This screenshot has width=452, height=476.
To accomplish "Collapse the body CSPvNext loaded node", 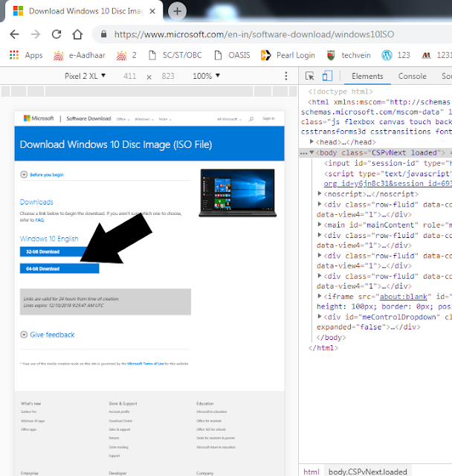I will coord(311,152).
